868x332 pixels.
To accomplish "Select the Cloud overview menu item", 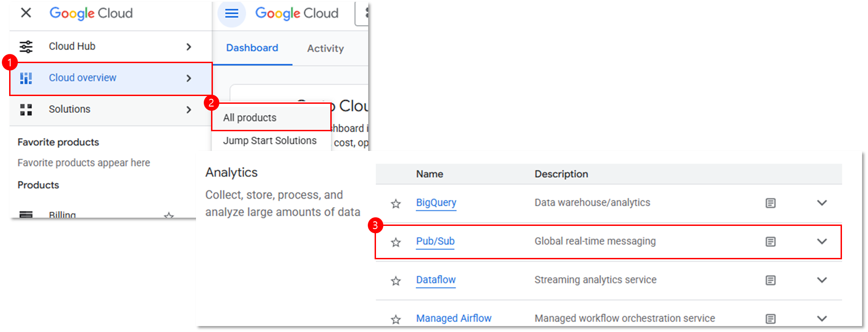I will pyautogui.click(x=111, y=79).
